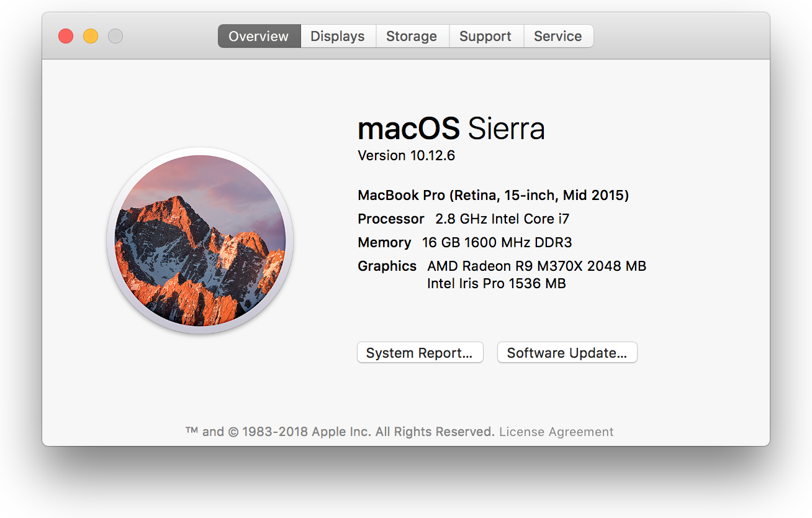Click the Software Update button
Viewport: 812px width, 518px height.
point(567,353)
